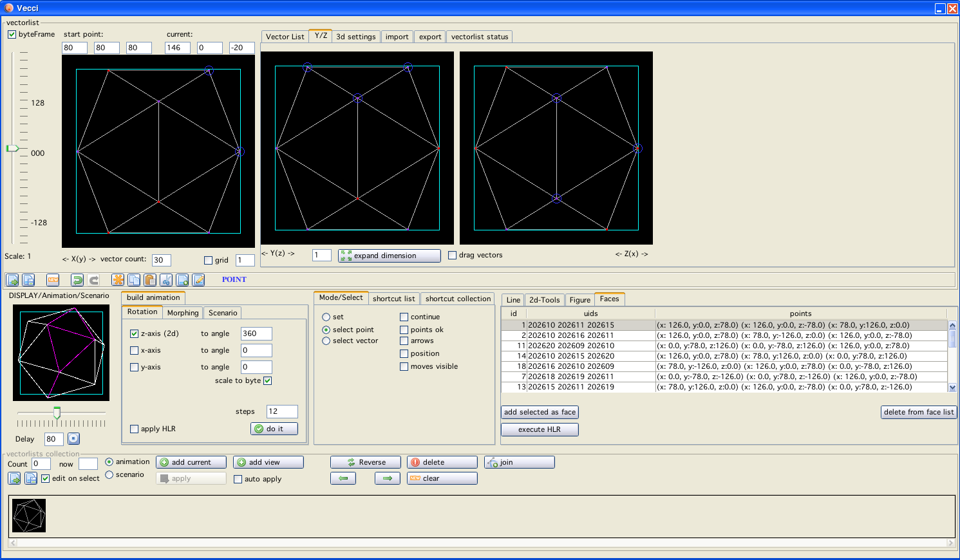The width and height of the screenshot is (960, 560).
Task: Click the save icon in the vectorlists collection
Action: 30,478
